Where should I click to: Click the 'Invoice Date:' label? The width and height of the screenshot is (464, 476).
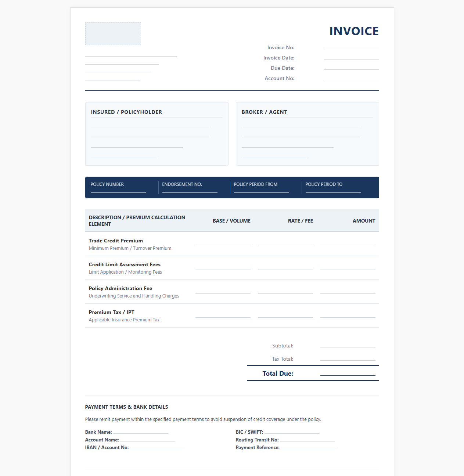click(x=279, y=58)
